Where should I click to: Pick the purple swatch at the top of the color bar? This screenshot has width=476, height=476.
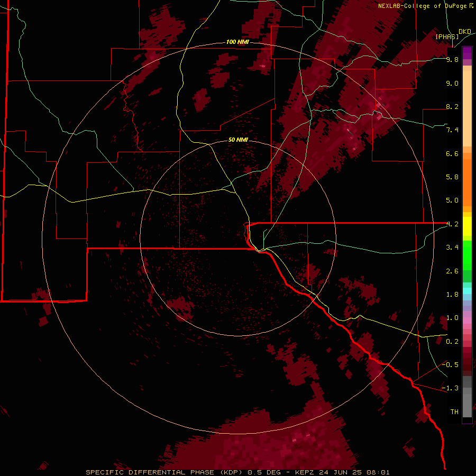click(x=467, y=53)
